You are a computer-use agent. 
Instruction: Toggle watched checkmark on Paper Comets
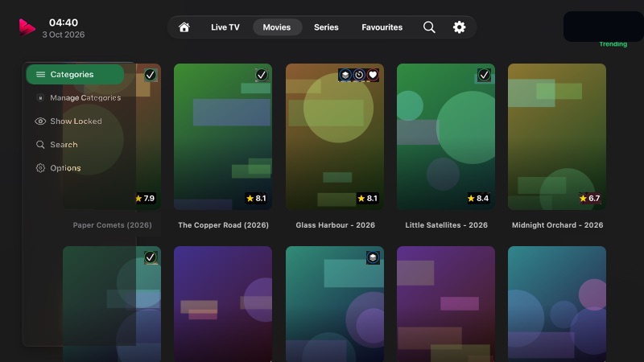[x=151, y=75]
